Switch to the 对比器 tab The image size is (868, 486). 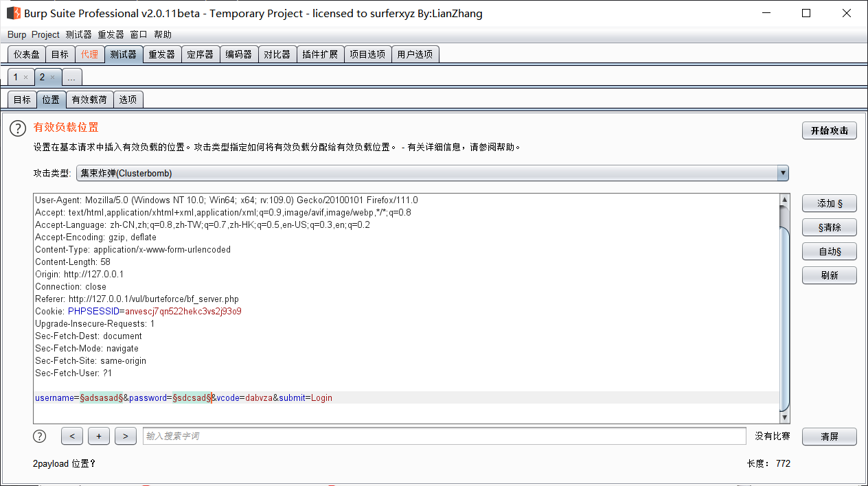tap(277, 54)
